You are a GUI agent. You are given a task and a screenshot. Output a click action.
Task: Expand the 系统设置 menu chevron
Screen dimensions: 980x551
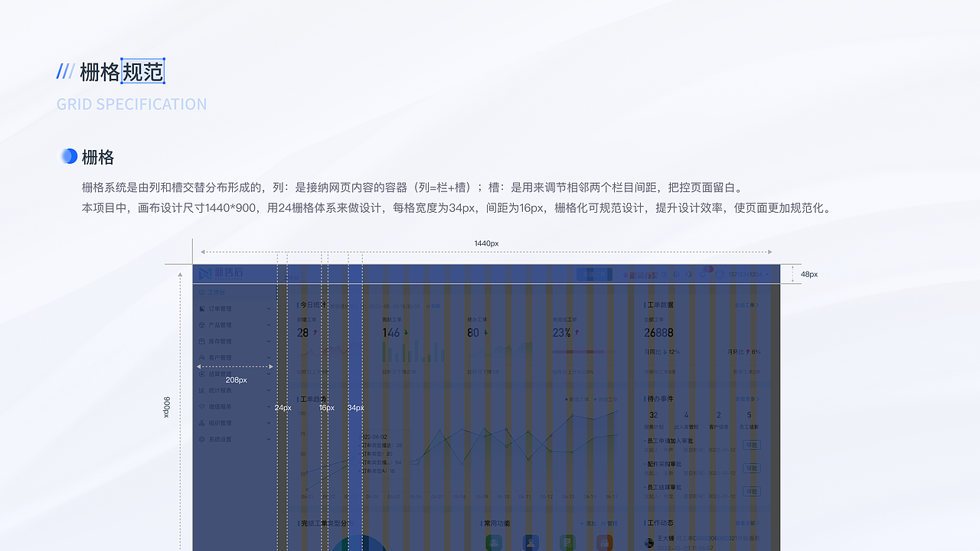(x=269, y=439)
